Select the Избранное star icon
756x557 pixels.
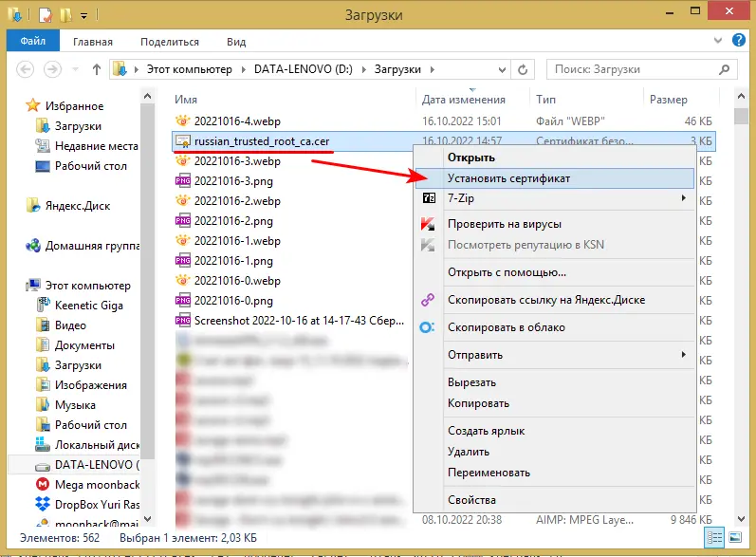33,105
